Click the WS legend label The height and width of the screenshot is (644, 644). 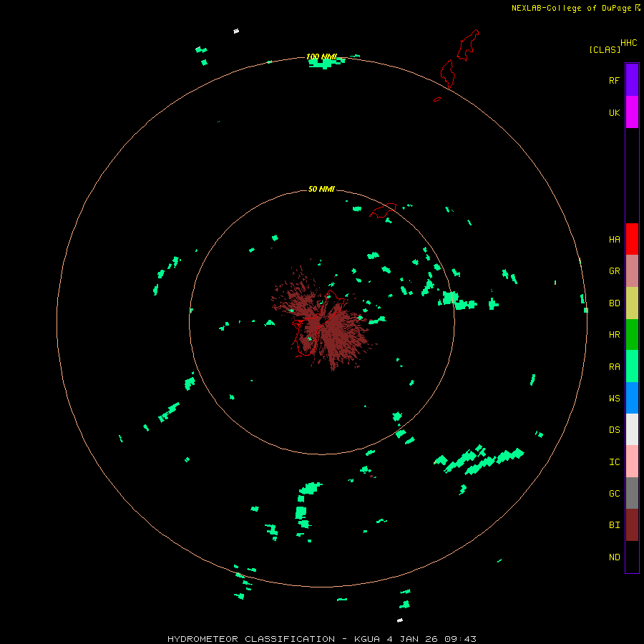[x=614, y=398]
